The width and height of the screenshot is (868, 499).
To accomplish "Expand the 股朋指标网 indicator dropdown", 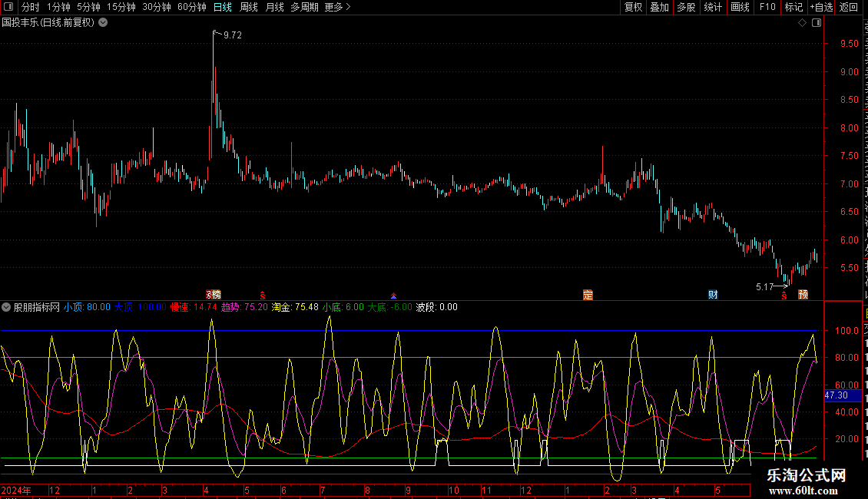I will click(x=6, y=307).
